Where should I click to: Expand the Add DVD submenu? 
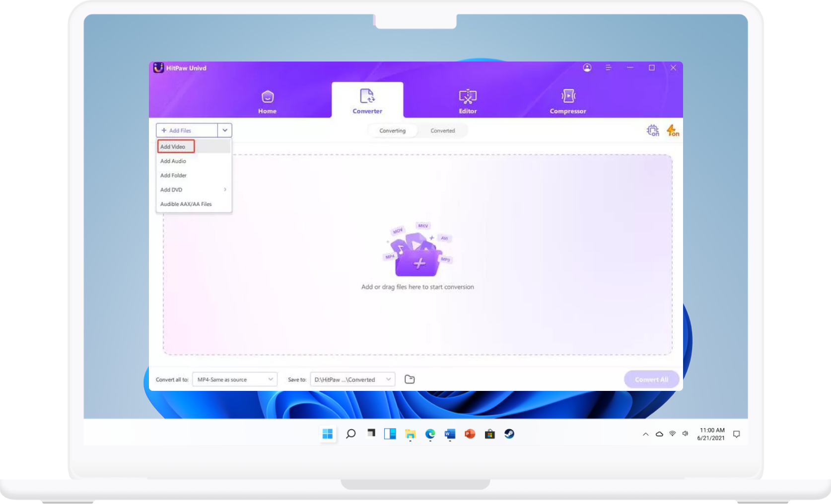pyautogui.click(x=194, y=189)
